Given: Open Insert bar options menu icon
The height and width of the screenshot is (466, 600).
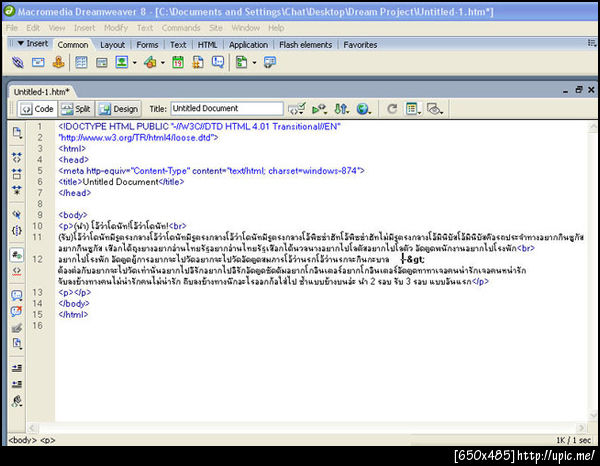Looking at the screenshot, I should click(x=592, y=43).
